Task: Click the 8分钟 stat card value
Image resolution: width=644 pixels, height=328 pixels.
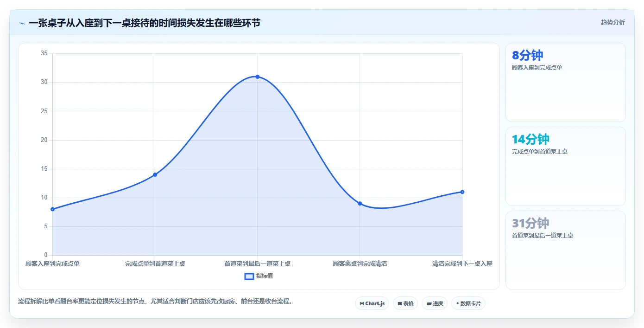Action: (528, 56)
